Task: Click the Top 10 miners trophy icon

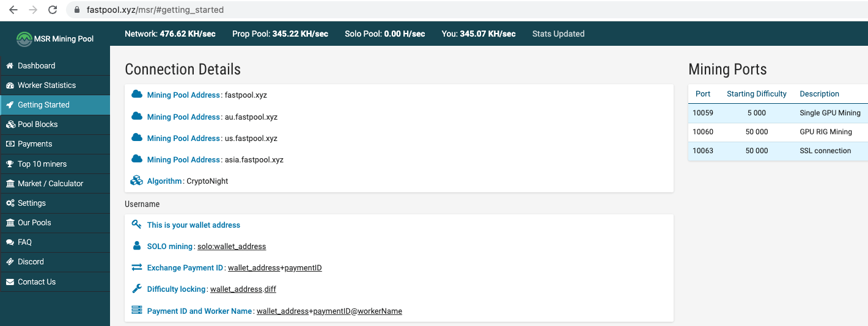Action: (10, 164)
